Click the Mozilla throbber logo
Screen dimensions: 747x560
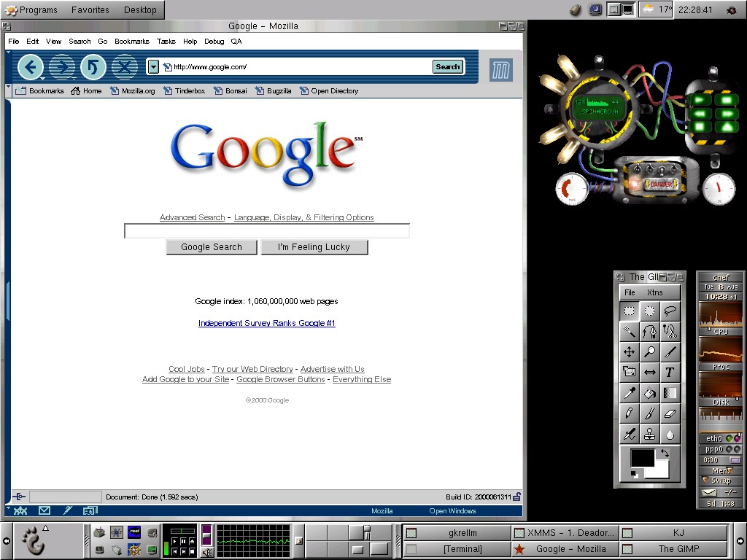tap(500, 70)
